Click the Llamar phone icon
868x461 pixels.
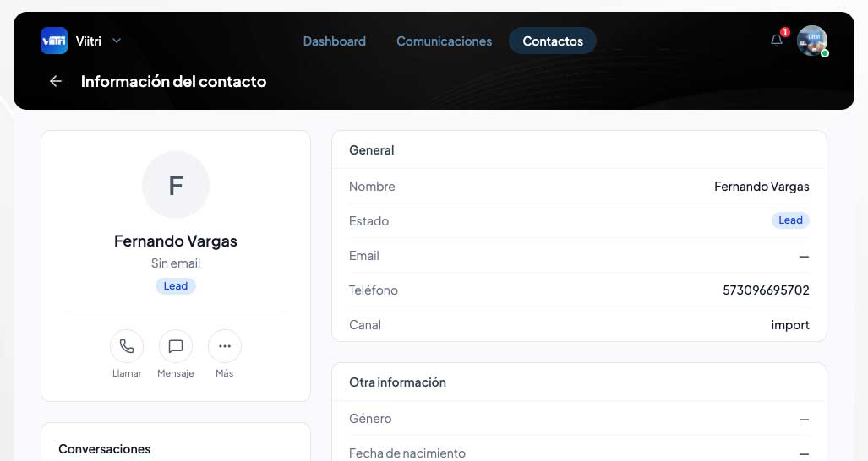coord(127,346)
